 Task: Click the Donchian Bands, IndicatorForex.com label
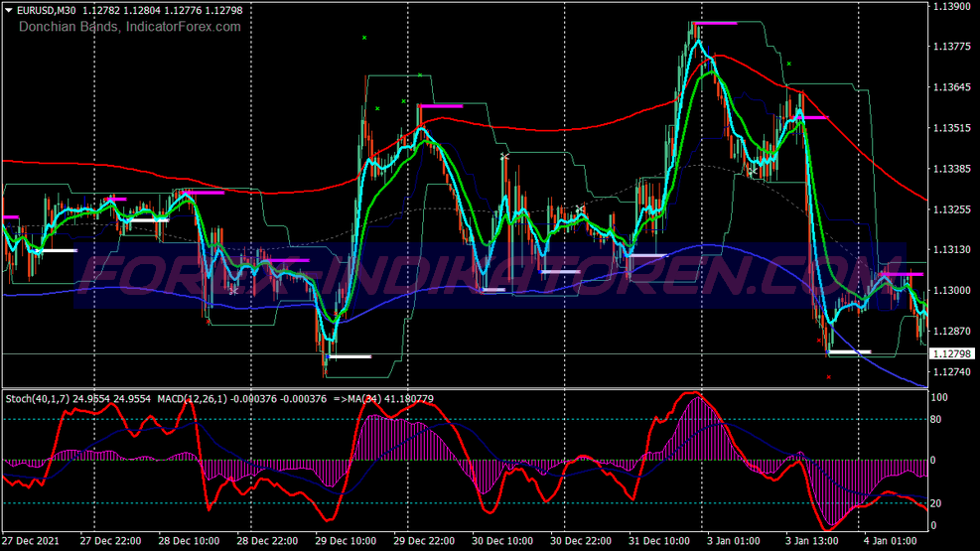(x=129, y=27)
